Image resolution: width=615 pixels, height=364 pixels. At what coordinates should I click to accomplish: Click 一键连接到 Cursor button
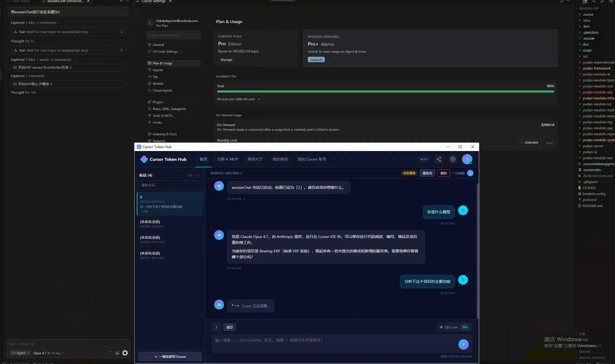[170, 356]
